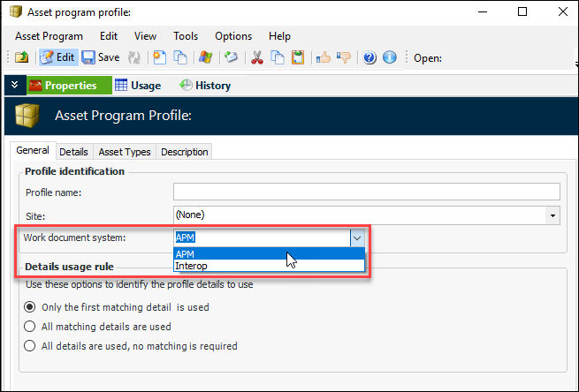Click the clipboard Paste icon
The image size is (579, 392).
(x=298, y=58)
